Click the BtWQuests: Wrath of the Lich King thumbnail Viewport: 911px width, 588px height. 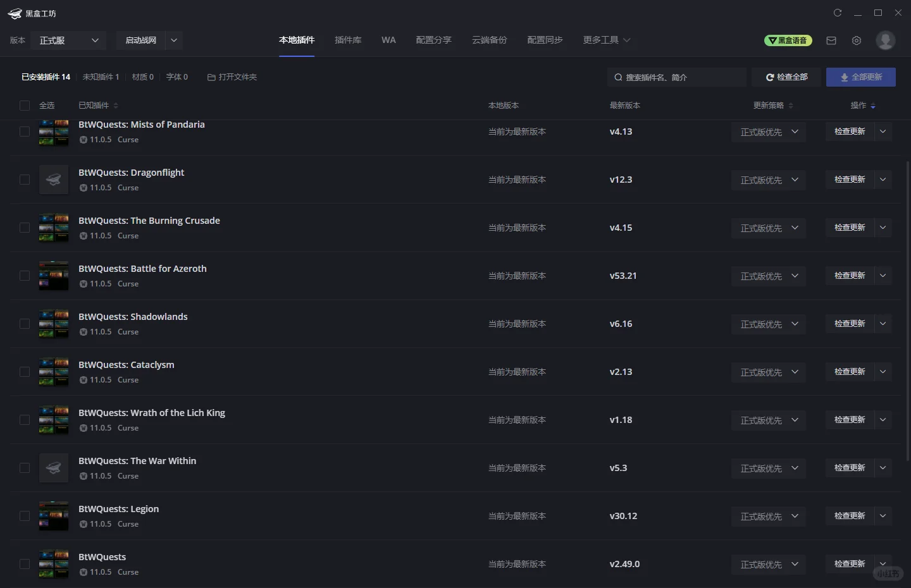click(x=54, y=420)
